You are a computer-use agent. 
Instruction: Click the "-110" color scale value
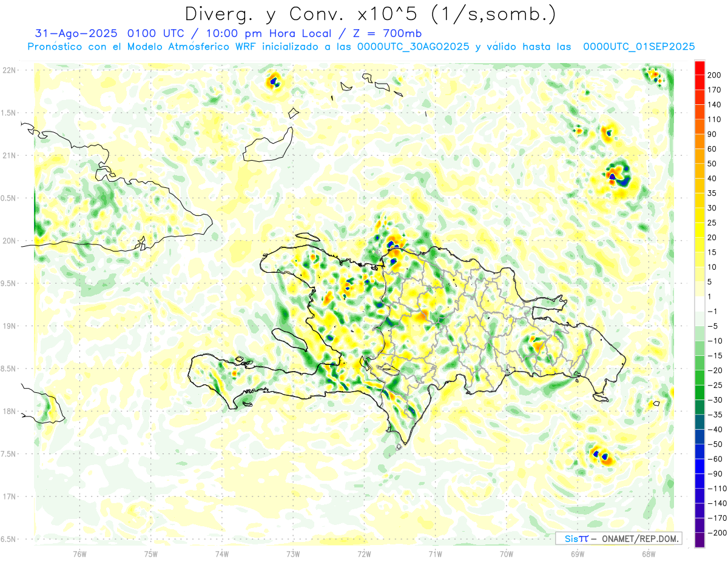717,488
